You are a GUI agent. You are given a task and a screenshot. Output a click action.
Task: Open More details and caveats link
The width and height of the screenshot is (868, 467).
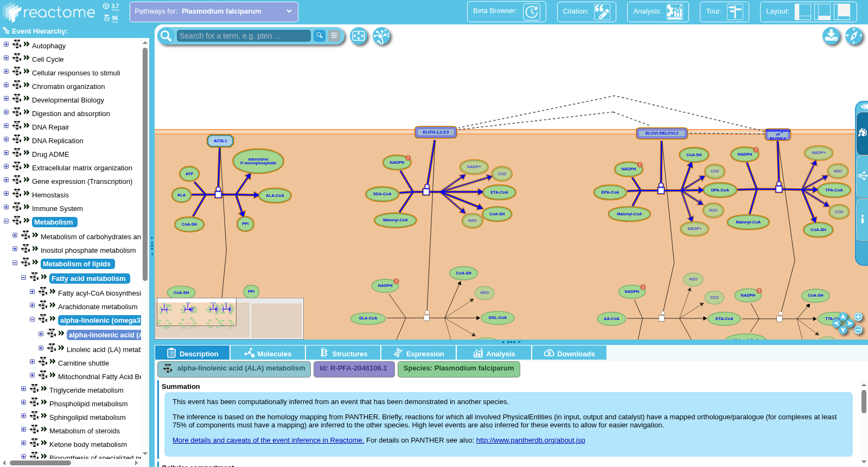(x=268, y=440)
